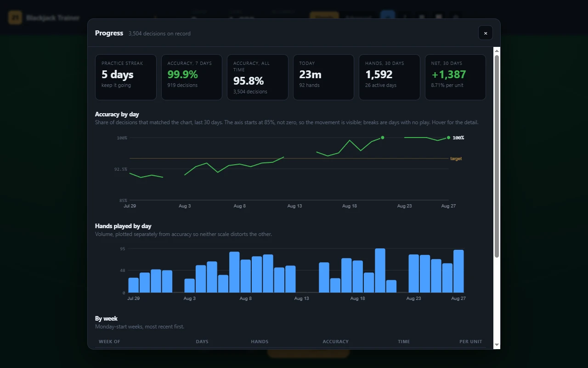Click the 'DAYS' column header
Viewport: 588px width, 368px height.
tap(202, 342)
